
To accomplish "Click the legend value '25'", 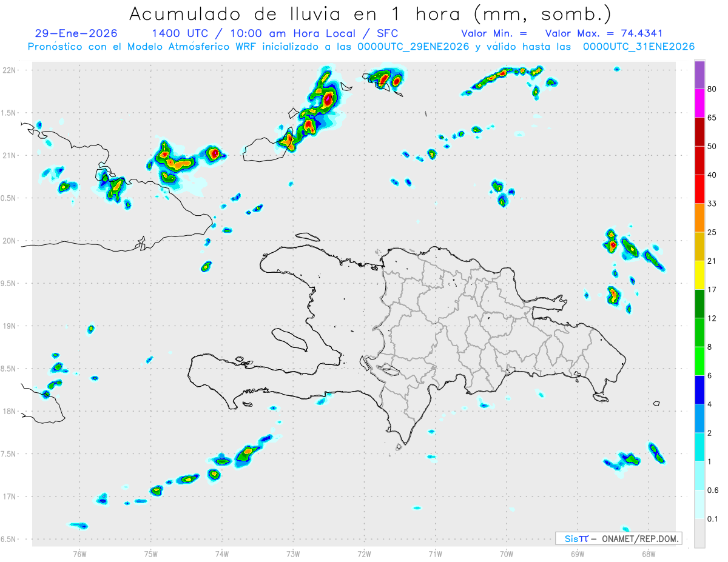I will (x=712, y=232).
